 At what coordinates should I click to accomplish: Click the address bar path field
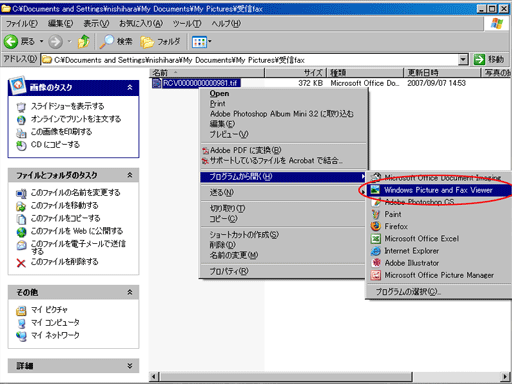249,60
